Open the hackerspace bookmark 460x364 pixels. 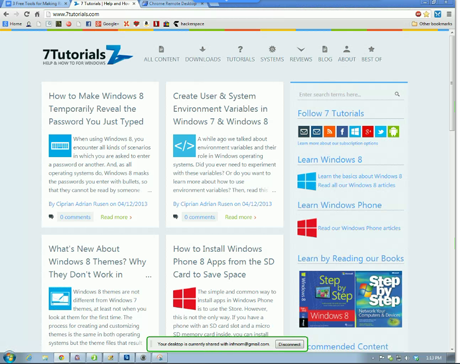tap(189, 24)
